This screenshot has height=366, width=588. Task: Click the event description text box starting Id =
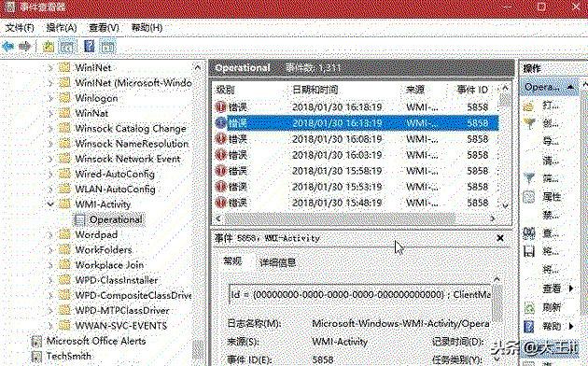pyautogui.click(x=360, y=295)
